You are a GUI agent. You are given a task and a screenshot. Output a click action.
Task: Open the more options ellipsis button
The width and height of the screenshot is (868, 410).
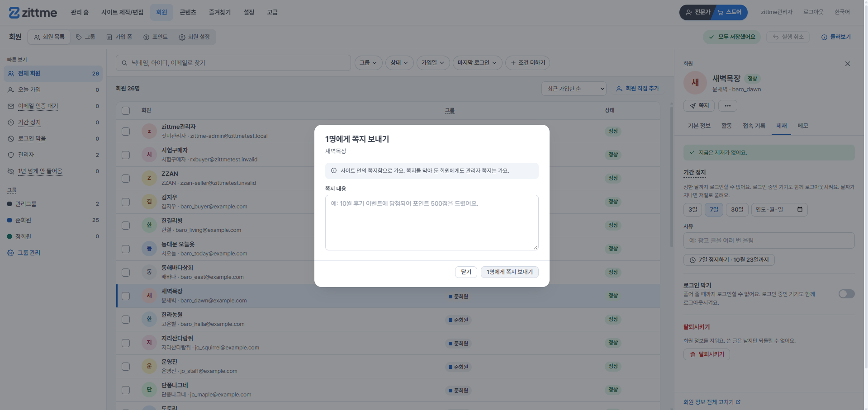tap(727, 106)
